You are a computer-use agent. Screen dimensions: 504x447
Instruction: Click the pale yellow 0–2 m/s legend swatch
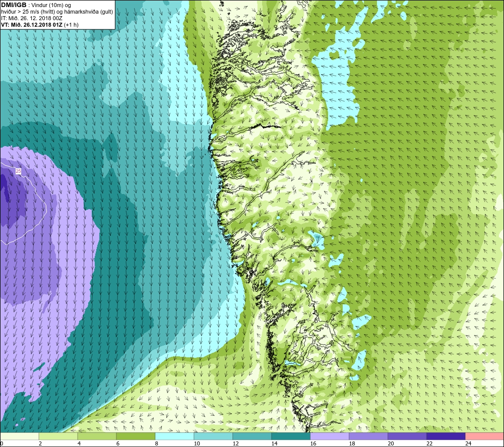[x=20, y=436]
